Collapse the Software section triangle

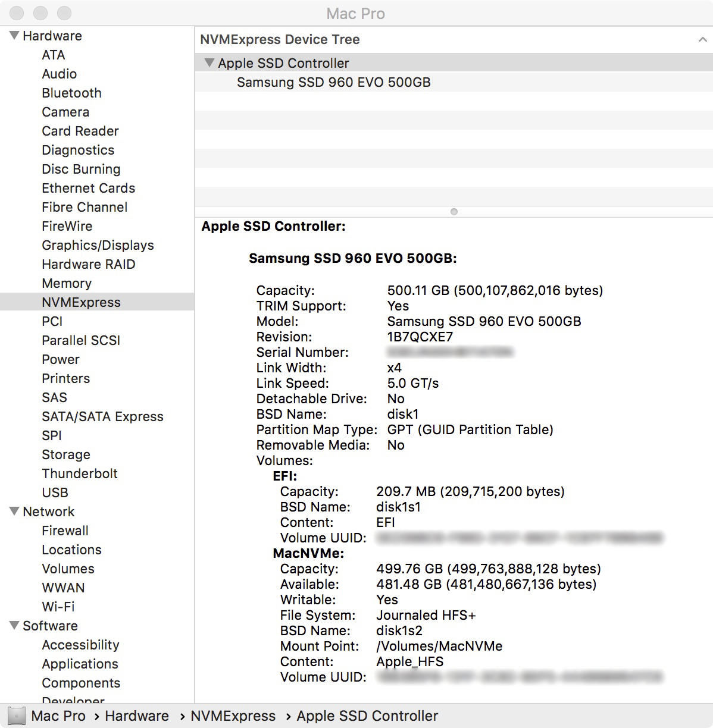tap(14, 626)
